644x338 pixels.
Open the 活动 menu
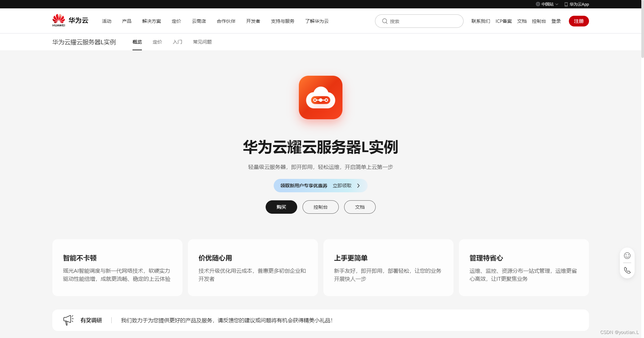[107, 21]
